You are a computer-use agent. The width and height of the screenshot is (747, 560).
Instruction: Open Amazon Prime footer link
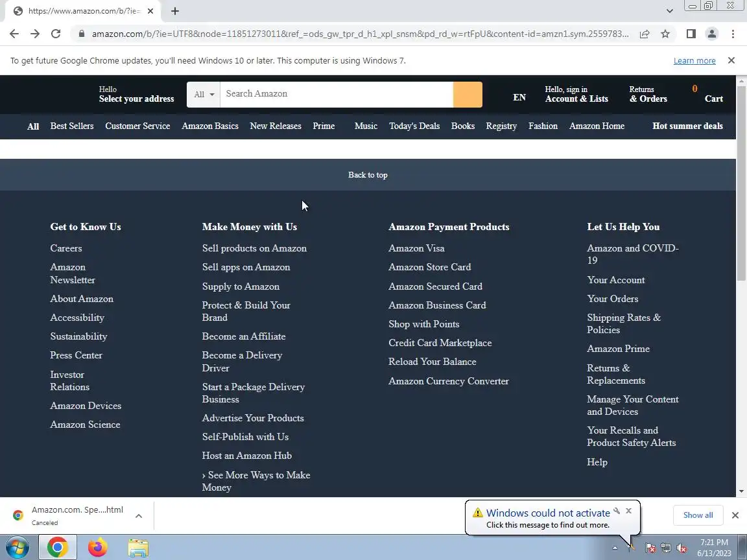pyautogui.click(x=618, y=349)
